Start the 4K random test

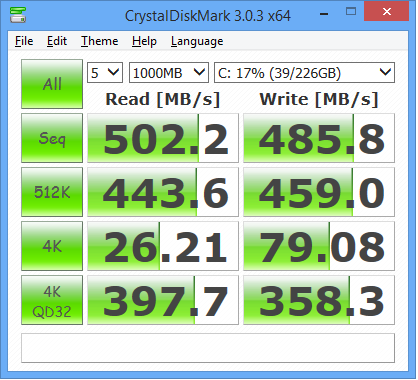click(x=52, y=246)
